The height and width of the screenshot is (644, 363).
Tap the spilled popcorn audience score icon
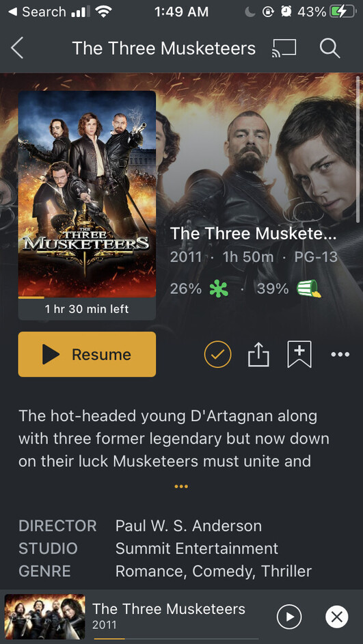[309, 289]
